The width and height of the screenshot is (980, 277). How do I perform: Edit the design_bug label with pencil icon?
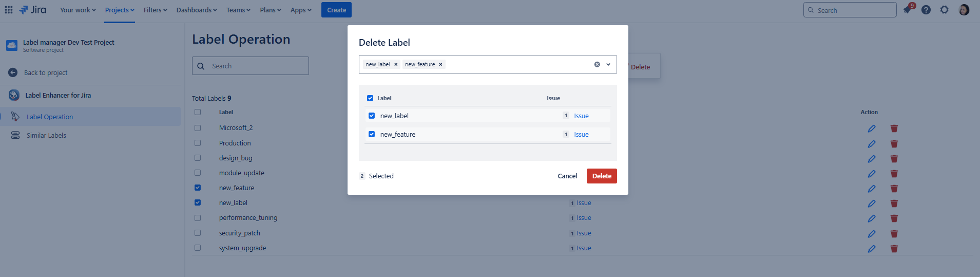point(872,159)
